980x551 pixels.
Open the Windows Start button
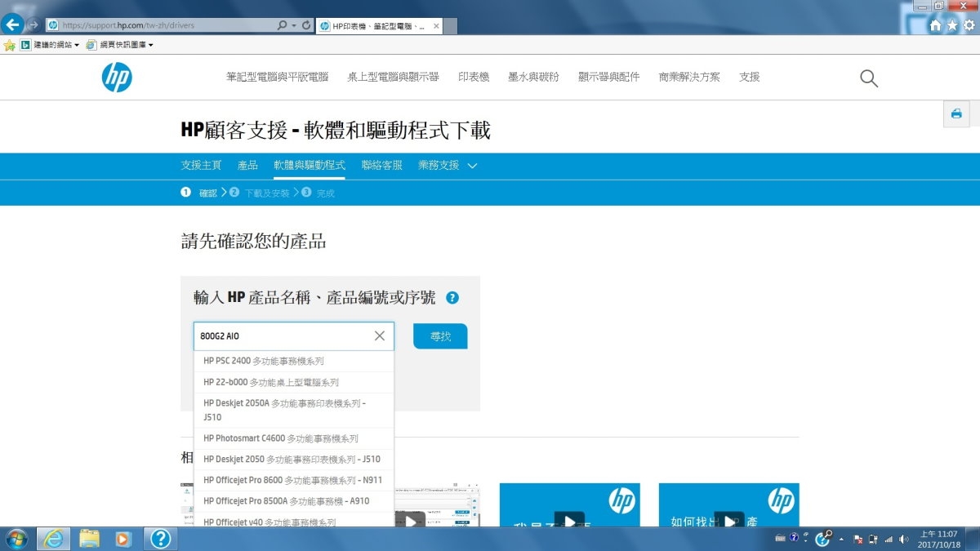(x=16, y=539)
